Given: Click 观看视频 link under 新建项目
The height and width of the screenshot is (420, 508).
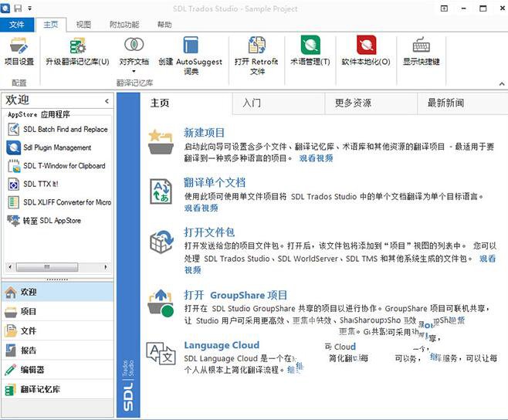Looking at the screenshot, I should tap(316, 158).
